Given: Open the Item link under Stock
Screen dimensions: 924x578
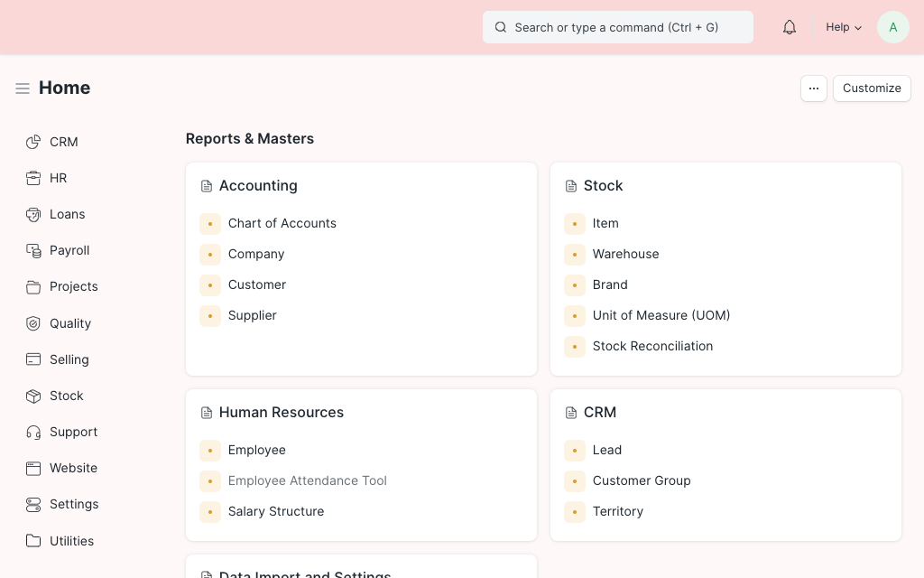Looking at the screenshot, I should click(605, 224).
